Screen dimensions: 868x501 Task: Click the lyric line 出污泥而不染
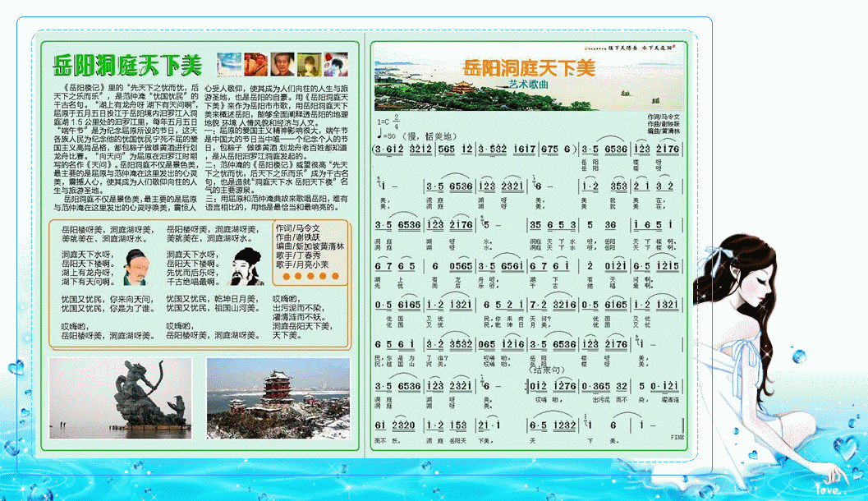(299, 308)
